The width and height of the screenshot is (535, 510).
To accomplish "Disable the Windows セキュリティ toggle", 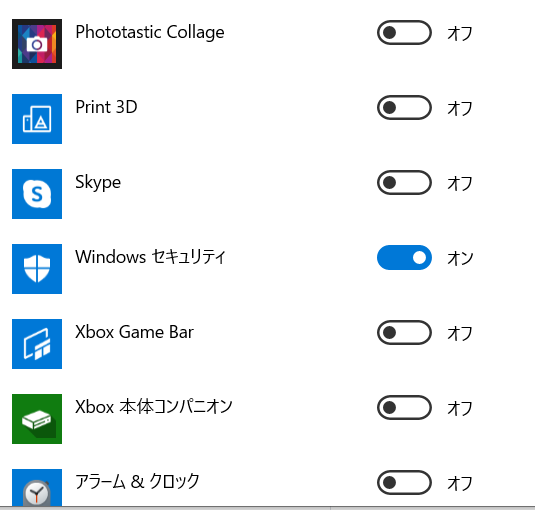I will 404,258.
